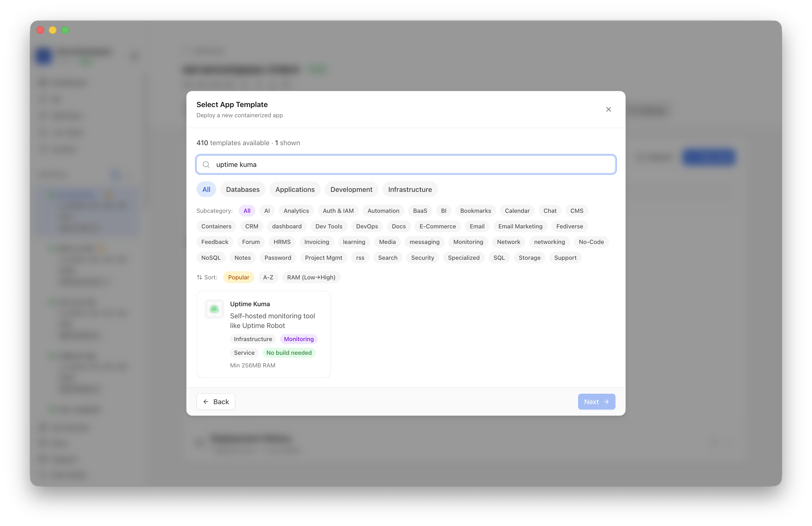
Task: Filter by Email subcategory chip
Action: (x=477, y=226)
